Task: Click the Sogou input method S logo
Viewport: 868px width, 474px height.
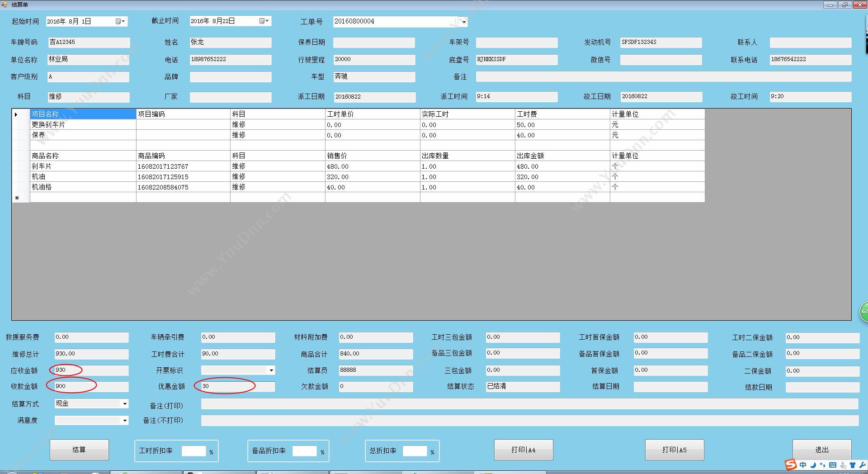Action: pos(791,465)
